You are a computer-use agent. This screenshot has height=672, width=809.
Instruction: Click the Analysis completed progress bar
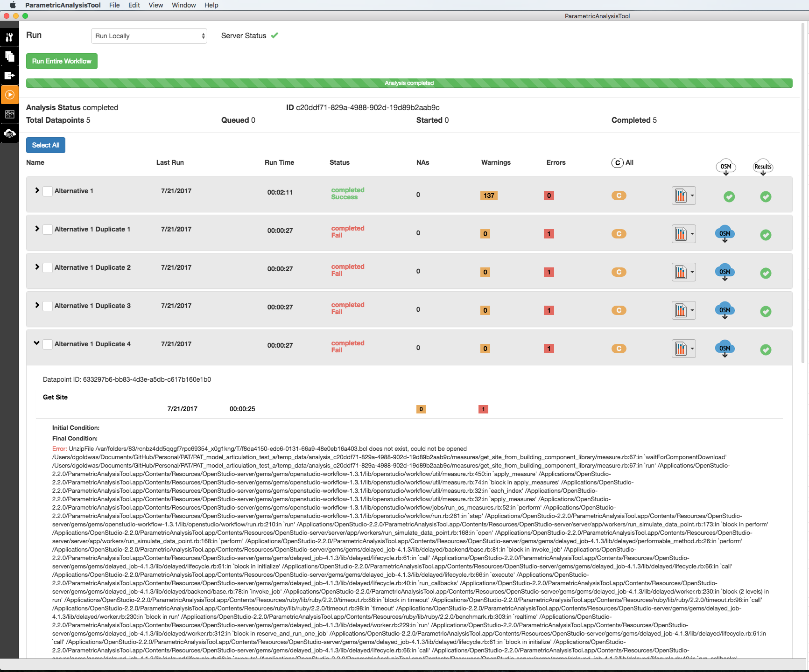tap(409, 83)
